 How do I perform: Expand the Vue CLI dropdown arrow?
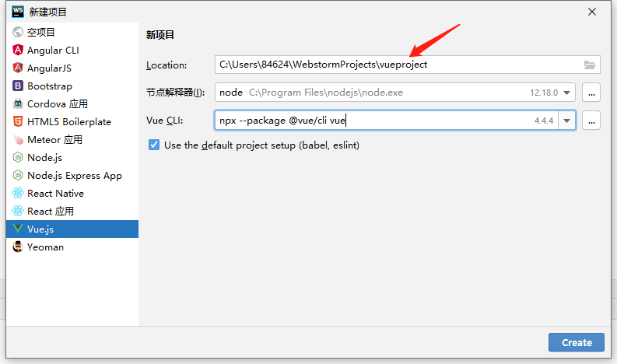coord(566,121)
